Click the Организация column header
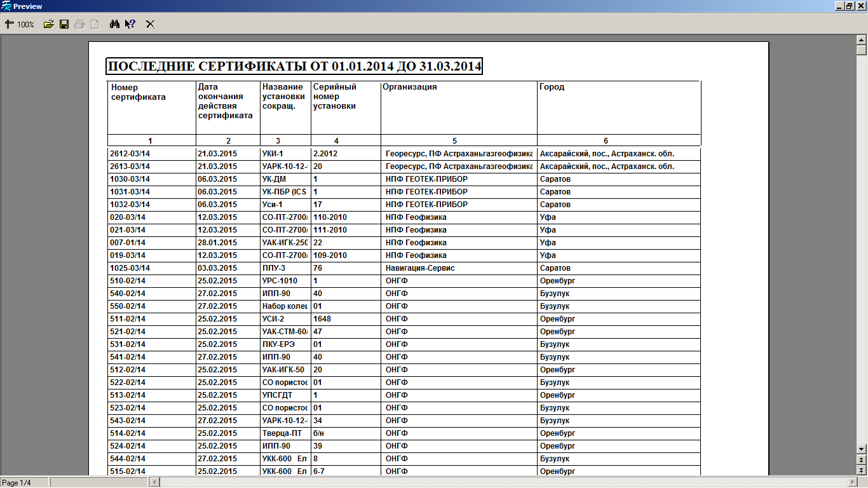The image size is (868, 488). click(410, 87)
